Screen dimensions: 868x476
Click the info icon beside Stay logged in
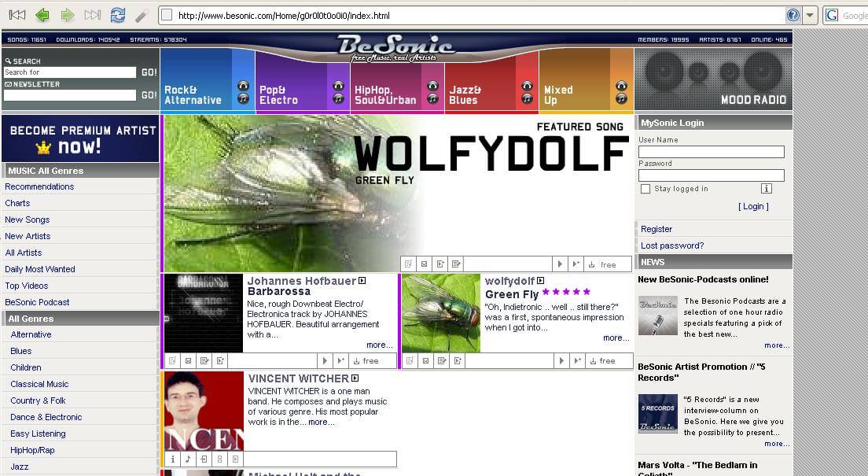[x=766, y=188]
